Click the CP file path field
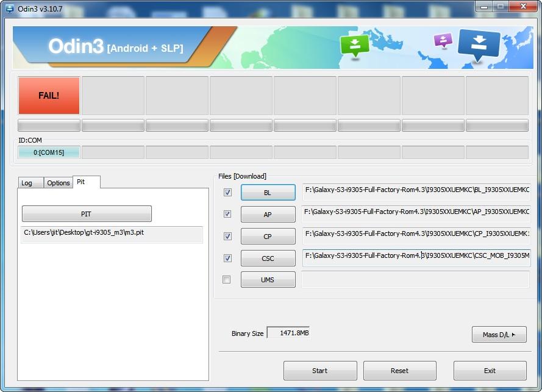This screenshot has height=392, width=542. 416,236
